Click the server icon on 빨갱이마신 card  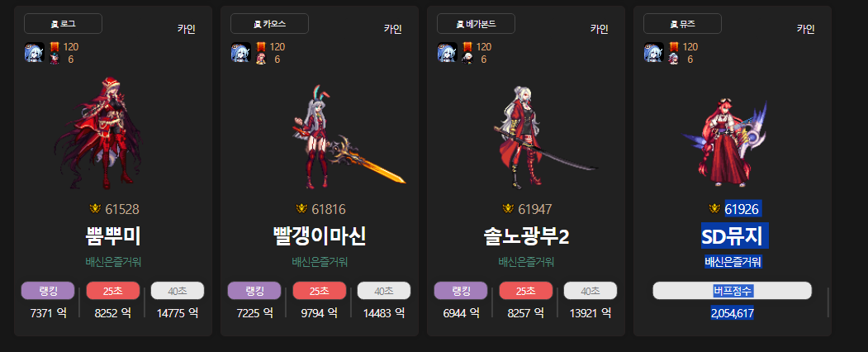[x=241, y=52]
